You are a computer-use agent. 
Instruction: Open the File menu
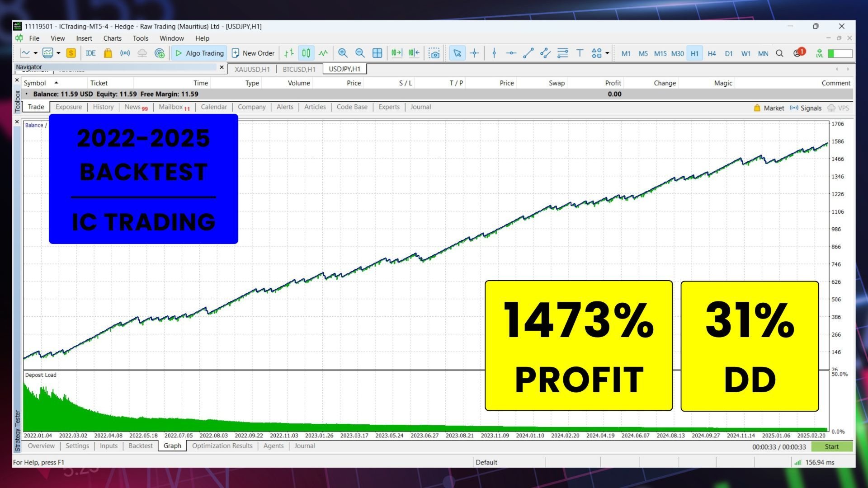[x=34, y=38]
